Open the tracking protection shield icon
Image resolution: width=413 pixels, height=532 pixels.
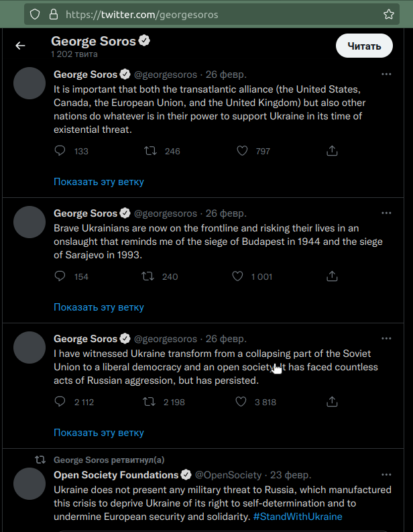pos(35,14)
